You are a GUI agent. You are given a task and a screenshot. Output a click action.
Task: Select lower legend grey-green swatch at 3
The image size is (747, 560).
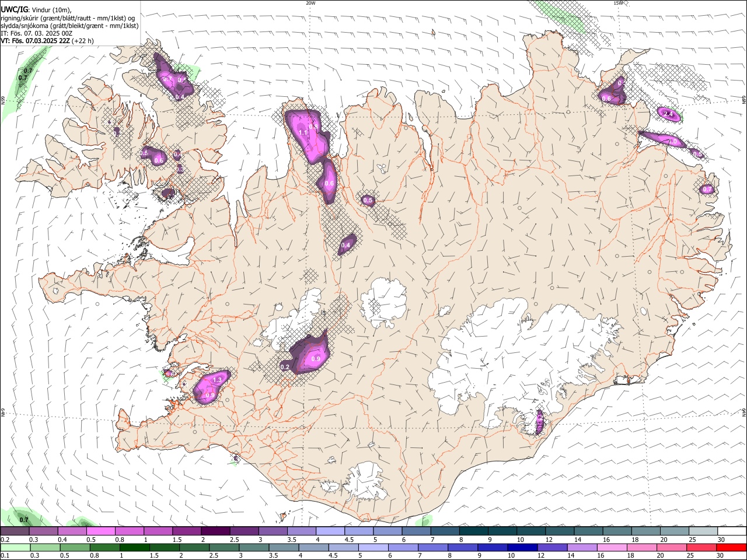tap(254, 547)
